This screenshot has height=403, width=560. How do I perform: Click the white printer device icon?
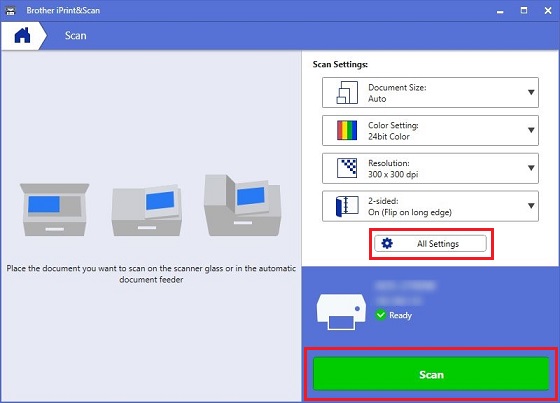(x=341, y=312)
